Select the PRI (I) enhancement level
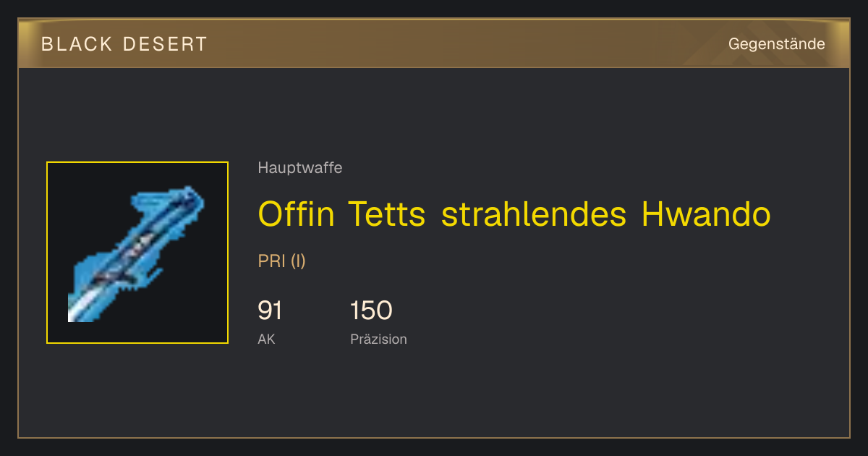This screenshot has width=868, height=456. pyautogui.click(x=282, y=261)
